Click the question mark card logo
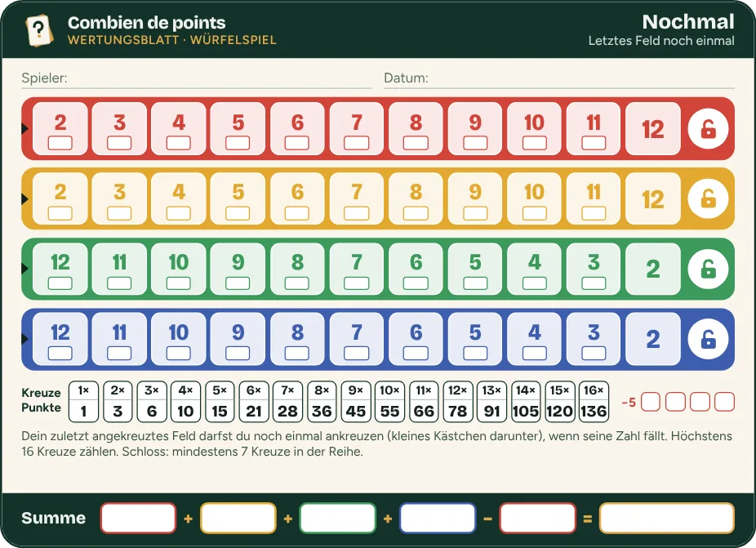 [39, 30]
